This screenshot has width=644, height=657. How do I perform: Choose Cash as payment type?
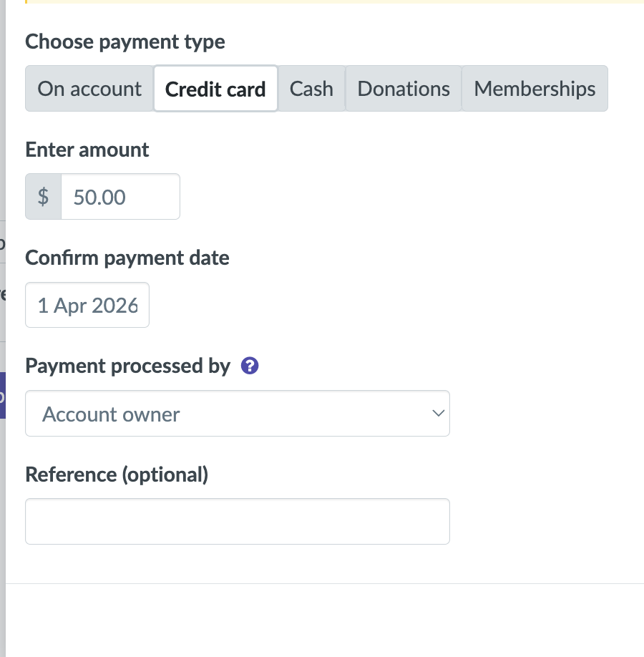[311, 89]
